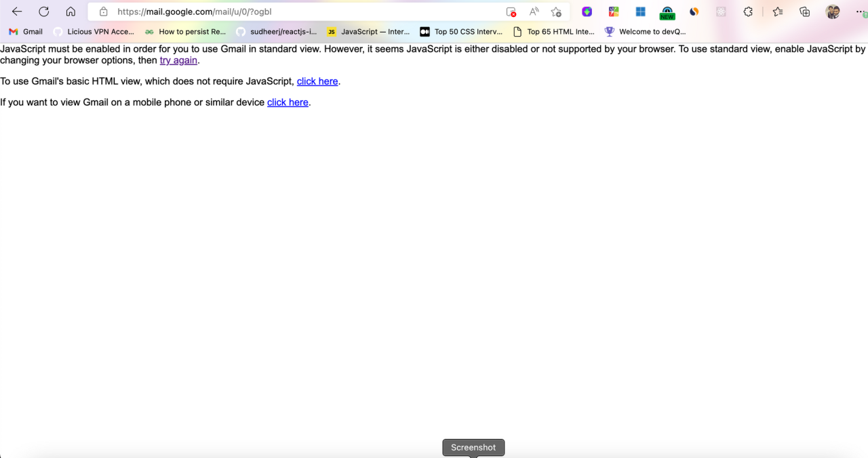Click the basic HTML view 'click here' link
The image size is (868, 458).
[x=317, y=81]
